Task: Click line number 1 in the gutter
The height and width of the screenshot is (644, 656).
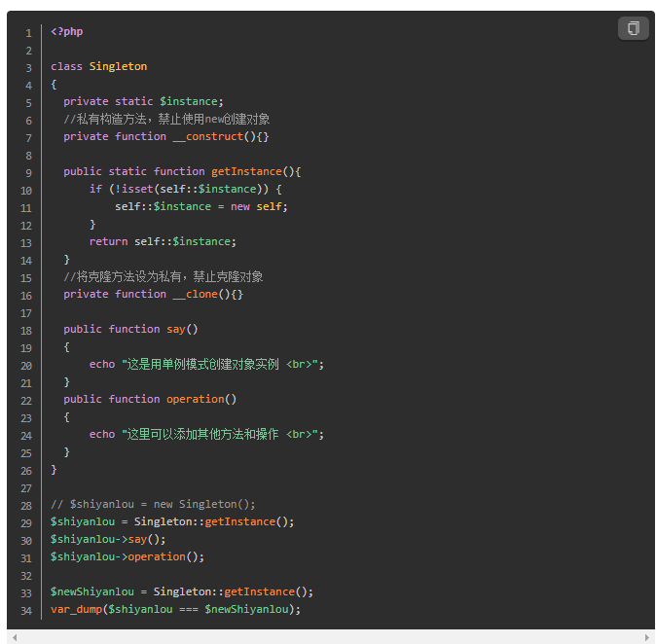Action: click(x=28, y=33)
